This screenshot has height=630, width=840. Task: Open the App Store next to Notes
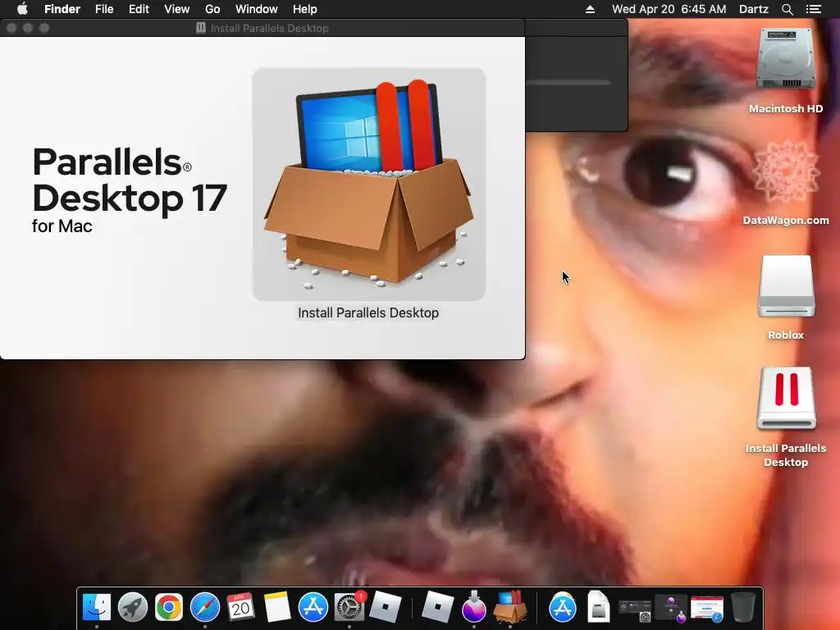coord(313,608)
